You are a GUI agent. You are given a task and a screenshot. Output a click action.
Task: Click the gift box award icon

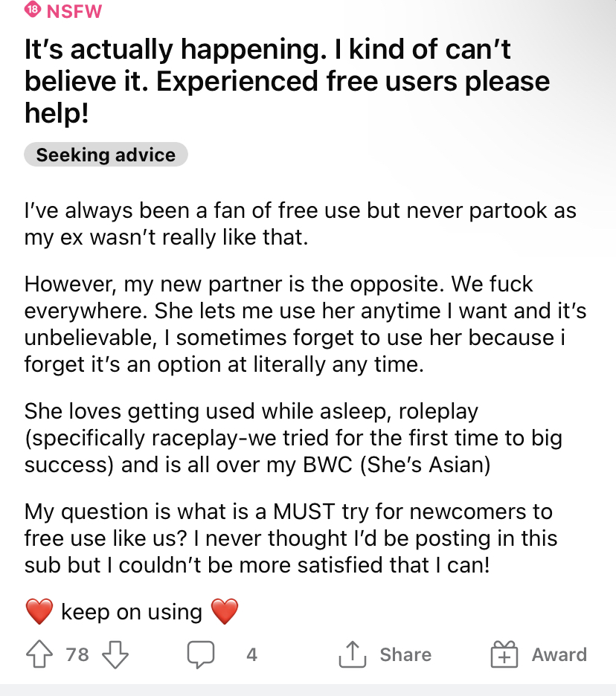coord(504,654)
